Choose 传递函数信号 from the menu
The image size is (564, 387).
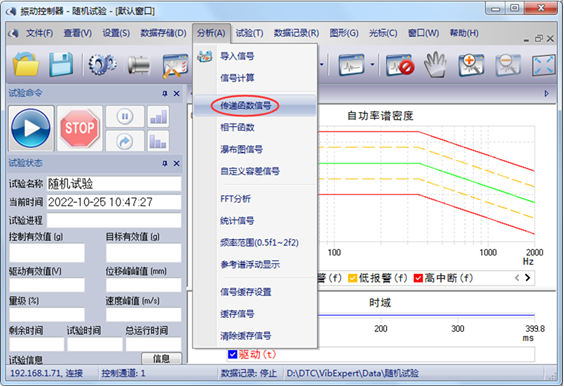[255, 106]
